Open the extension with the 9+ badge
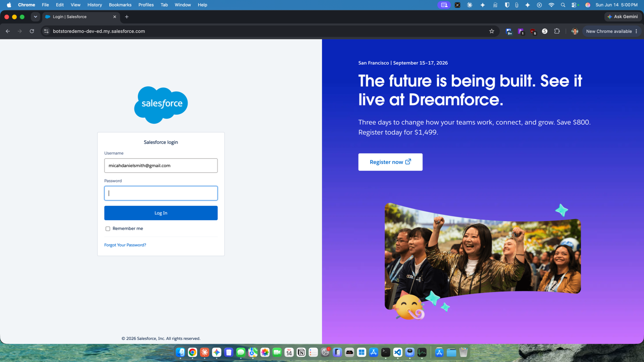This screenshot has height=362, width=644. [x=509, y=32]
